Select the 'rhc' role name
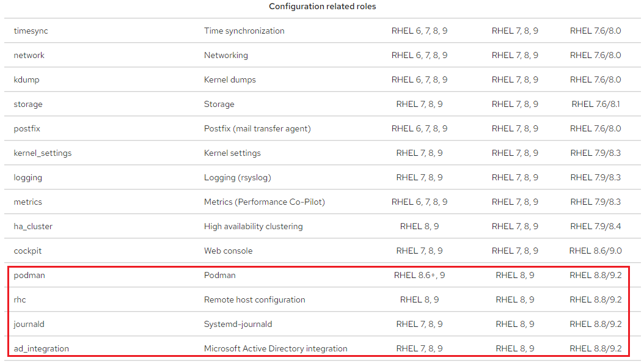 [x=20, y=299]
